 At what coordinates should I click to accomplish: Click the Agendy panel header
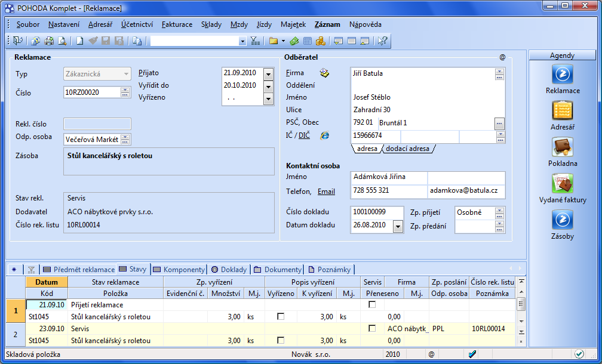[563, 55]
